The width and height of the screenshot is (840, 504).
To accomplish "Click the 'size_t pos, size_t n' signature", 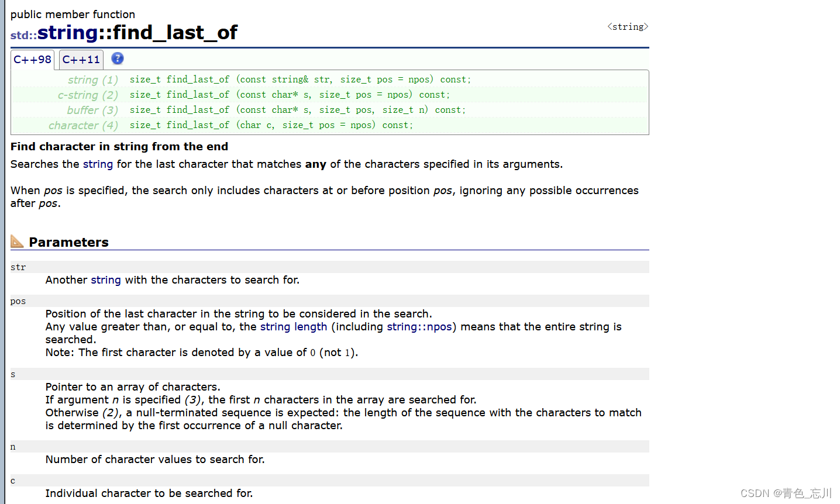I will [298, 110].
